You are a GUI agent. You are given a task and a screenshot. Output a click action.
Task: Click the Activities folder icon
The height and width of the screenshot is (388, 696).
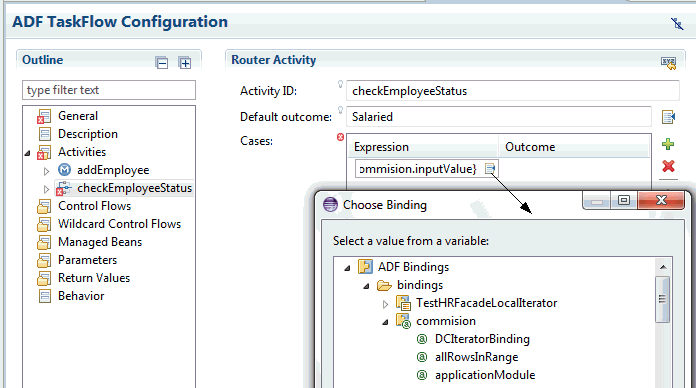tap(44, 152)
